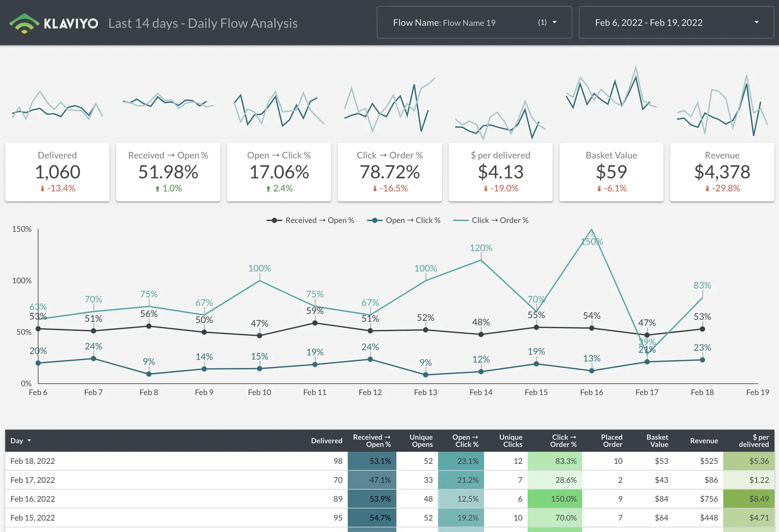779x532 pixels.
Task: Click the 150% peak data label on Feb 16
Action: [592, 242]
